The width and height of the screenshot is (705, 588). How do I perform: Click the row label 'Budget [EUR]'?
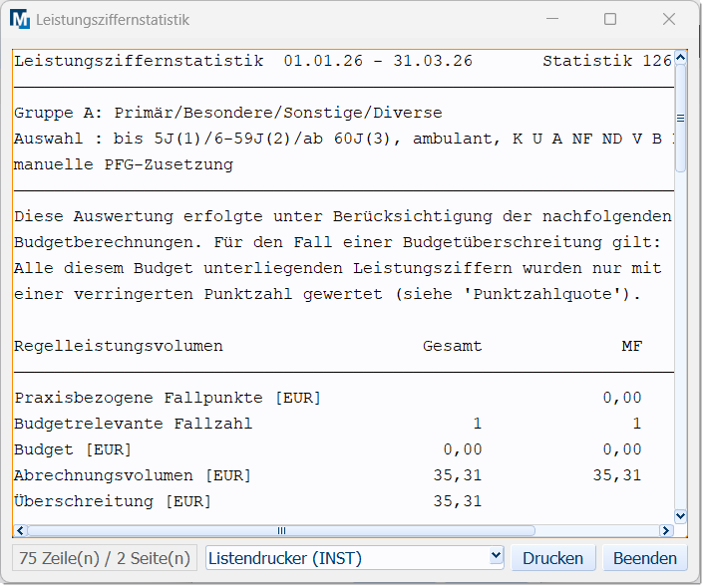coord(73,451)
